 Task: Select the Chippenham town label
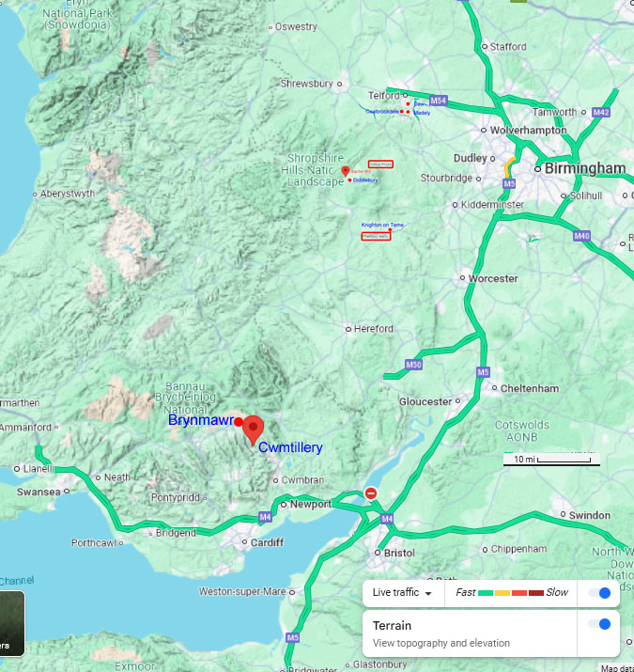pos(518,549)
